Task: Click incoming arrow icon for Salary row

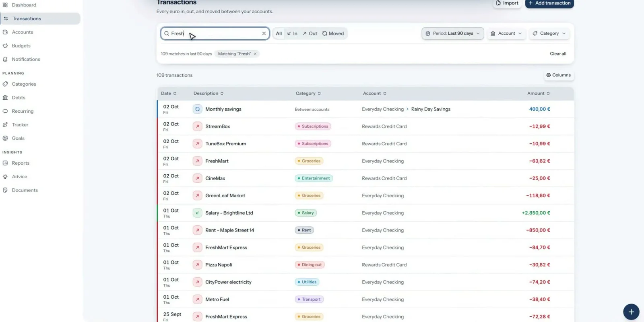Action: pos(197,213)
